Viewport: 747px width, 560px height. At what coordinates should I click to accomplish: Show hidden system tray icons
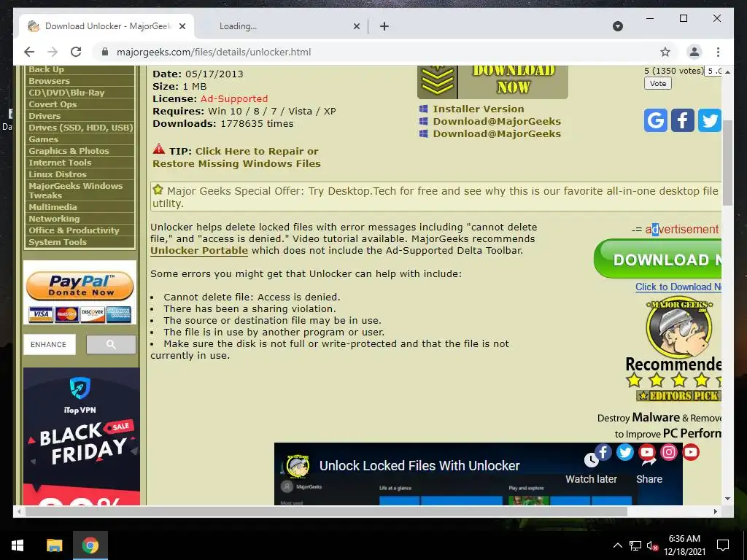pos(617,545)
